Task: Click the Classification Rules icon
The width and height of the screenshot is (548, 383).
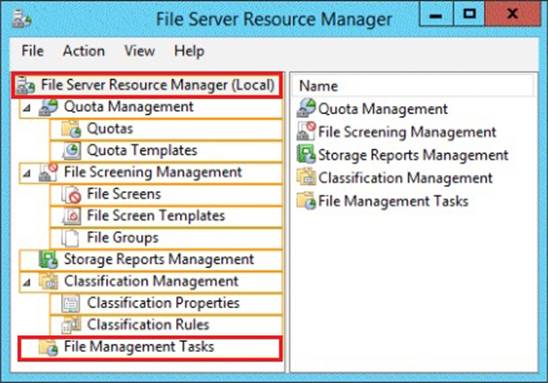Action: 71,325
